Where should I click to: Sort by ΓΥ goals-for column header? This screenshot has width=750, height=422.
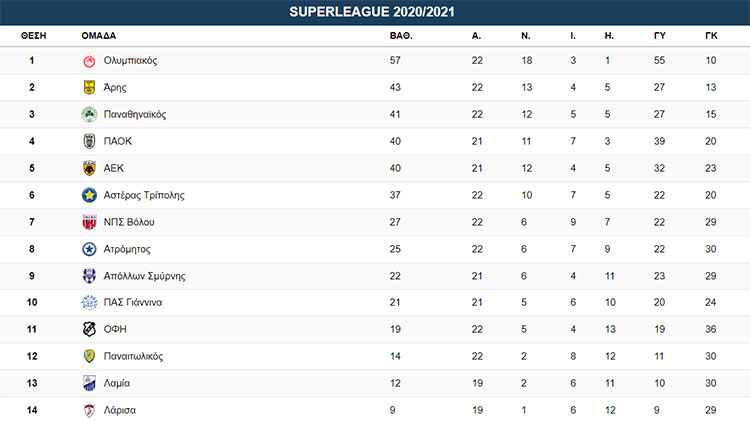pos(660,35)
